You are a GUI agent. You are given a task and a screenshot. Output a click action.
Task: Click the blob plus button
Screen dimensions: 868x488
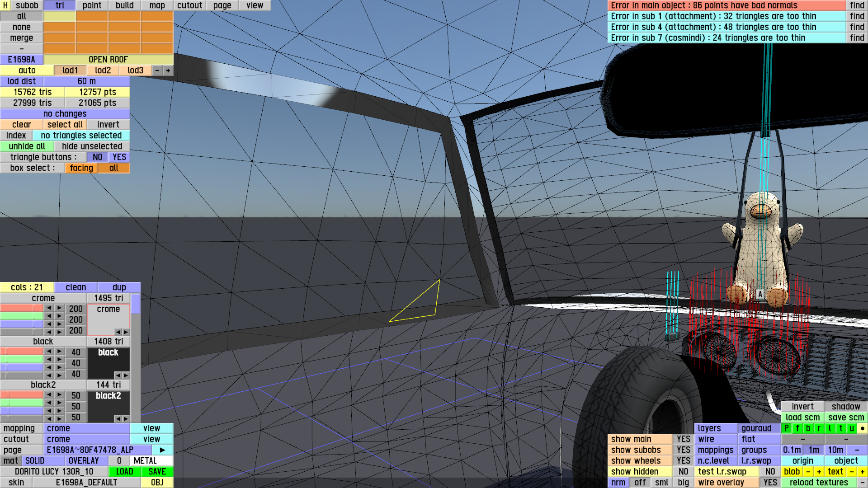(819, 472)
